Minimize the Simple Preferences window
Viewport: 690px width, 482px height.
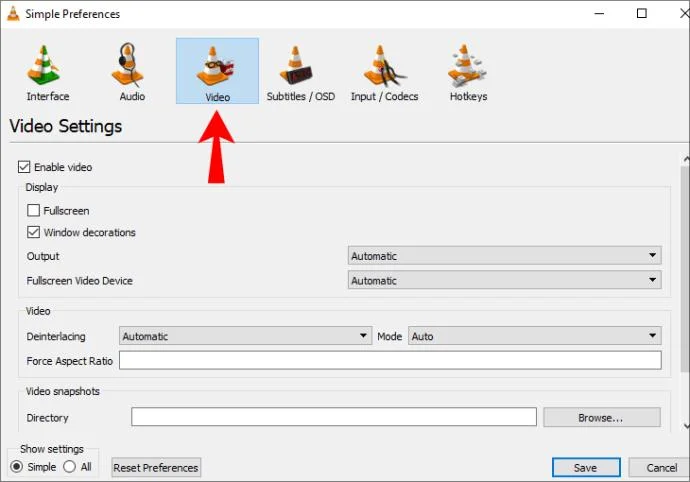pos(599,14)
